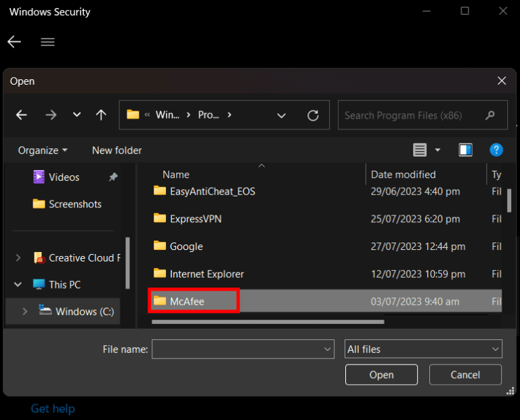
Task: Click the ExpressVPN folder icon
Action: point(160,218)
